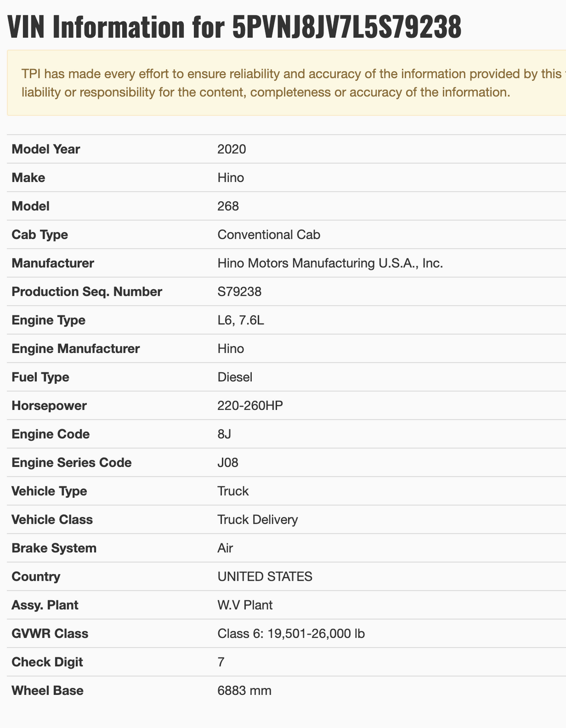Click the Vehicle Class value Truck Delivery
Image resolution: width=566 pixels, height=728 pixels.
coord(258,520)
